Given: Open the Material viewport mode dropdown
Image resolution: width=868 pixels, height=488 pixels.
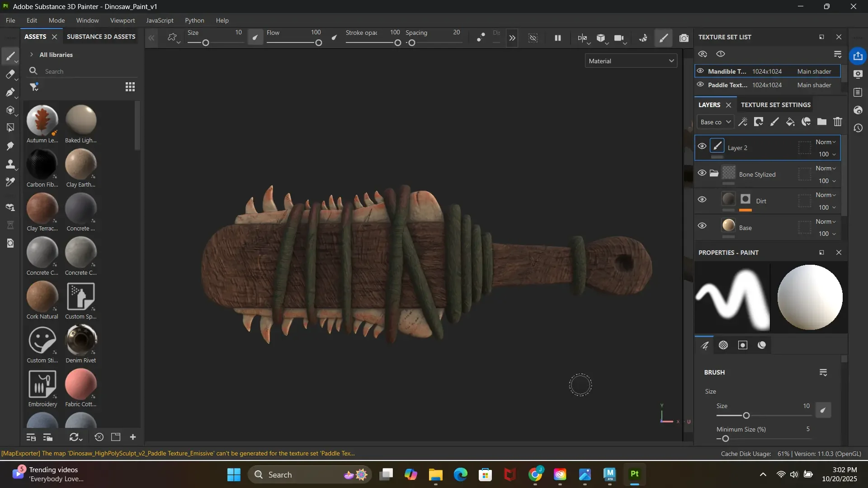Looking at the screenshot, I should (631, 61).
